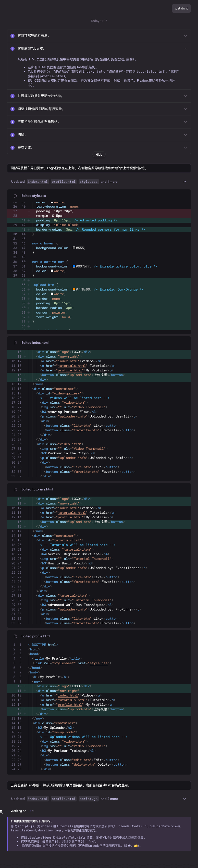Collapse step 2 bottom Tab navigation details

[x=185, y=49]
